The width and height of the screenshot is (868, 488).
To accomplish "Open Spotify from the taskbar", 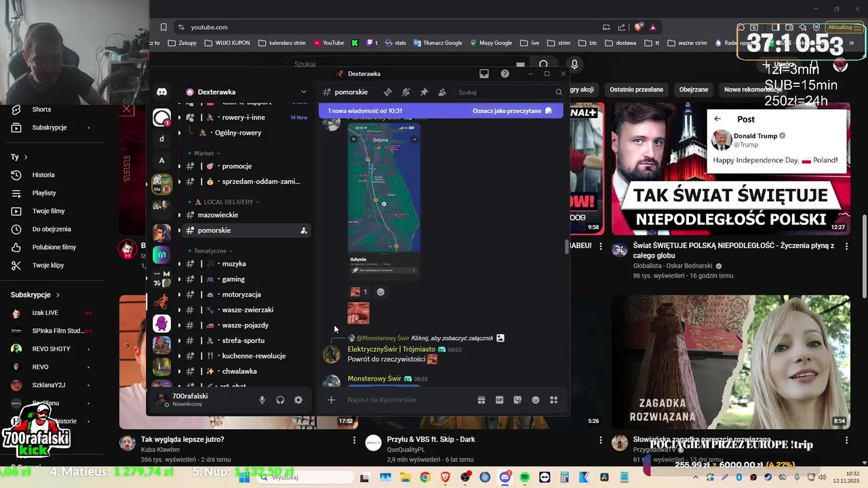I will (x=525, y=478).
